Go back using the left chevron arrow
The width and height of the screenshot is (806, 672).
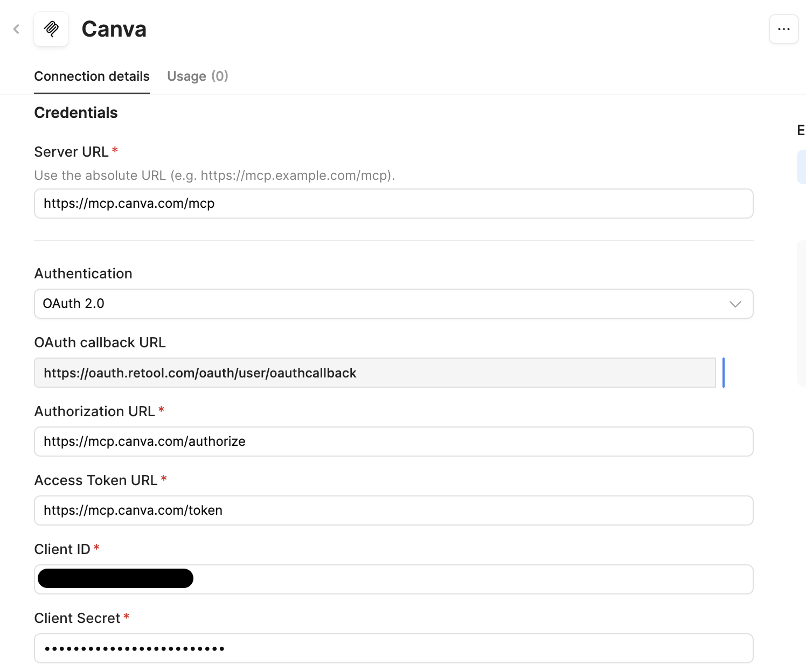click(x=17, y=29)
